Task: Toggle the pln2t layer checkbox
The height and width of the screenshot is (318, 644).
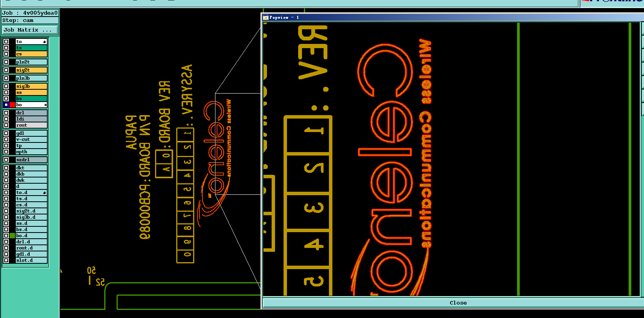Action: 6,62
